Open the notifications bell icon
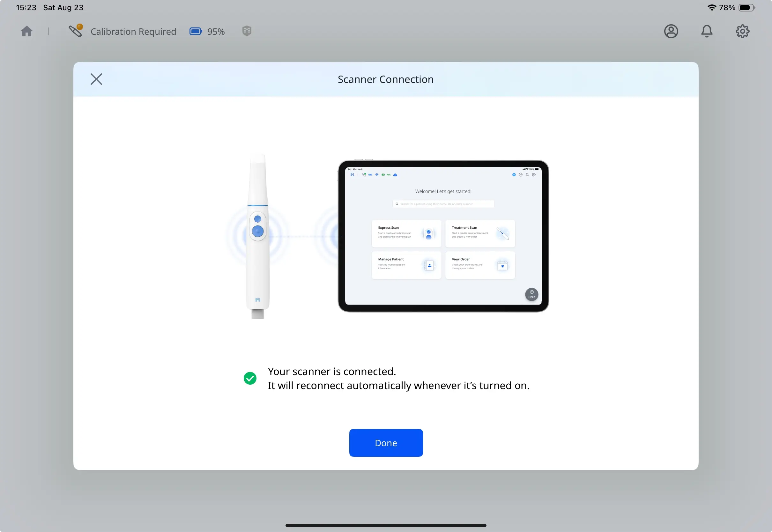772x532 pixels. [x=707, y=31]
